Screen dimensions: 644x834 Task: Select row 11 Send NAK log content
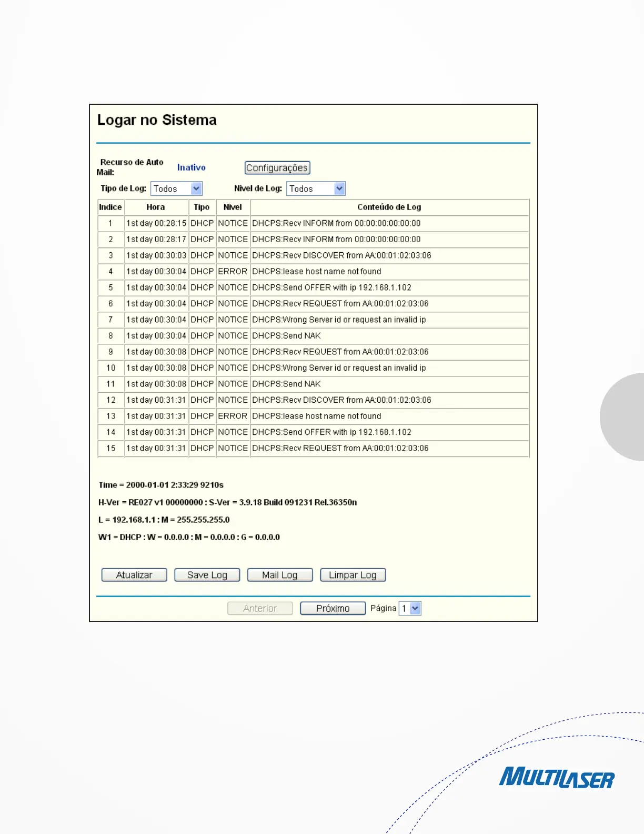[x=287, y=384]
